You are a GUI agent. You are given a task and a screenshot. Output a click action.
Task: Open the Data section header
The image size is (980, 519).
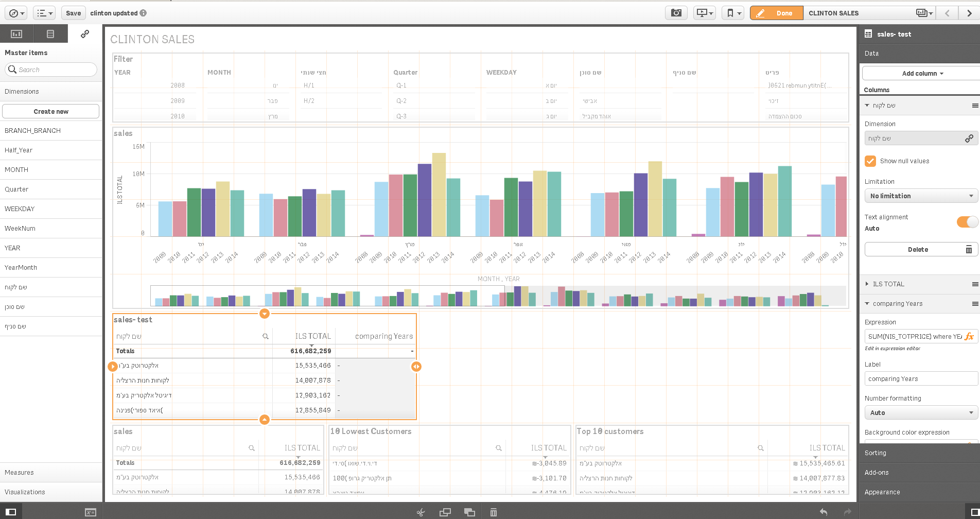click(919, 53)
